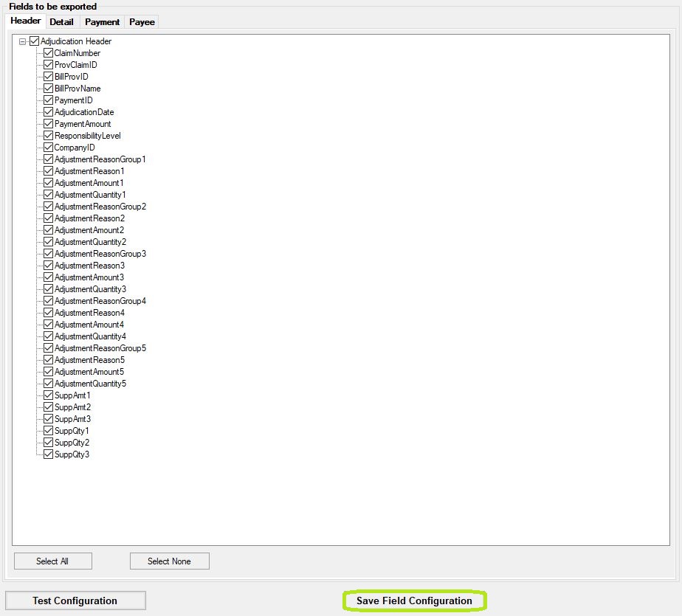Toggle AdjustmentQuantity2 checkbox
The height and width of the screenshot is (616, 682).
[x=48, y=242]
